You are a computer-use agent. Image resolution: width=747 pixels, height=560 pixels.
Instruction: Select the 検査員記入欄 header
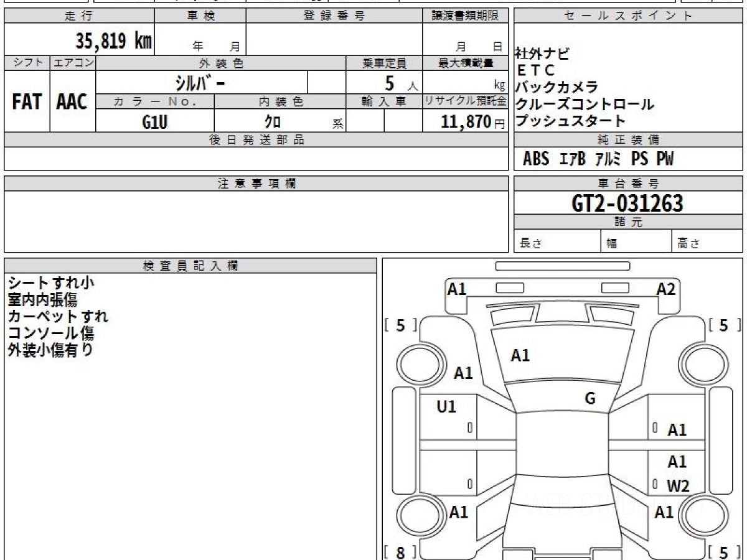[190, 266]
